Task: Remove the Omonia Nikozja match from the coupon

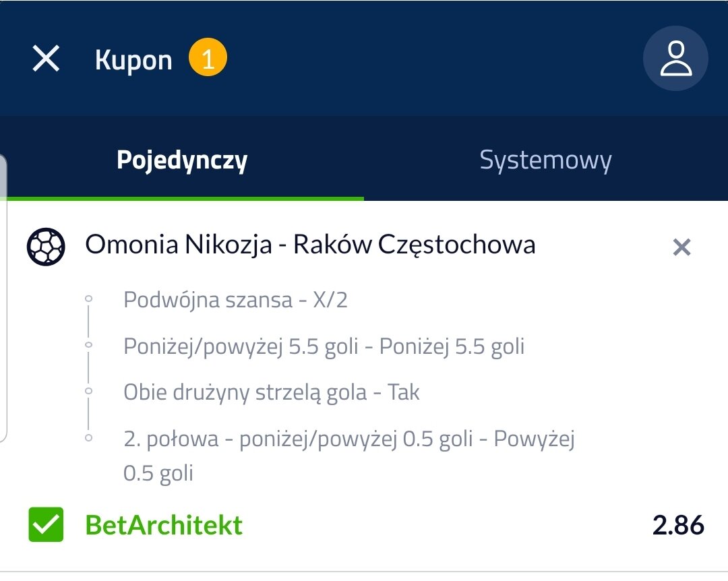Action: coord(681,248)
